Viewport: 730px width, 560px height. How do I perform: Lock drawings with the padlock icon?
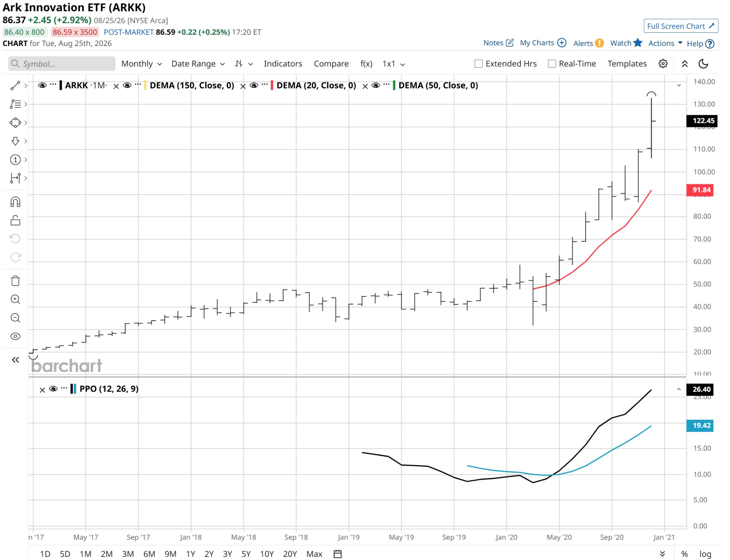point(15,221)
